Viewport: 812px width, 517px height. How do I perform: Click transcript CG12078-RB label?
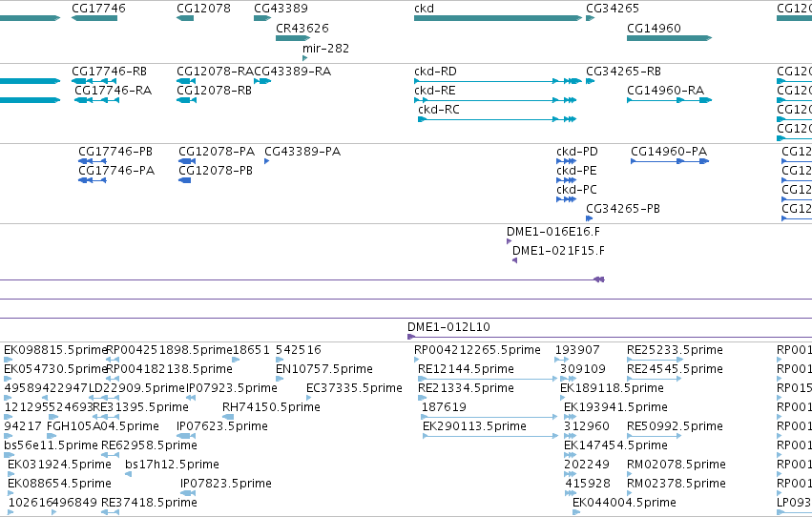[215, 90]
